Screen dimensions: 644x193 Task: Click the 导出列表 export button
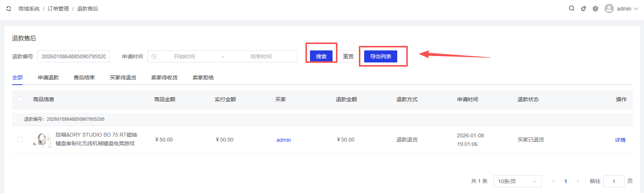[x=380, y=56]
